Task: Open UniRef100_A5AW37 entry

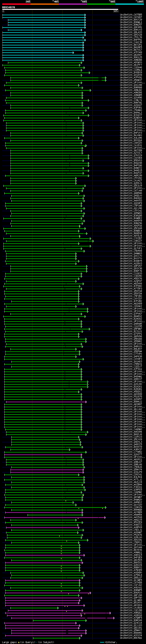Action: click(131, 80)
